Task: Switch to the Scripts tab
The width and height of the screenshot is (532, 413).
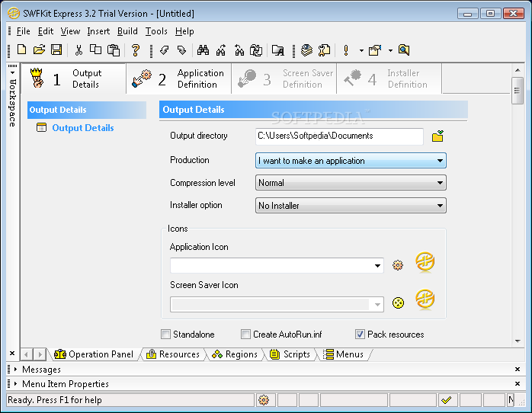Action: pyautogui.click(x=290, y=354)
